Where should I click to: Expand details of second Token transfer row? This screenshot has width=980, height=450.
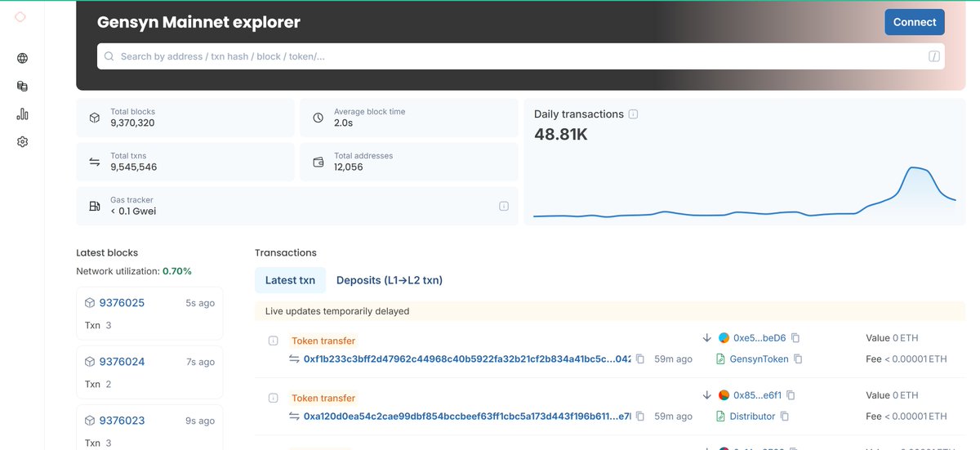[273, 398]
